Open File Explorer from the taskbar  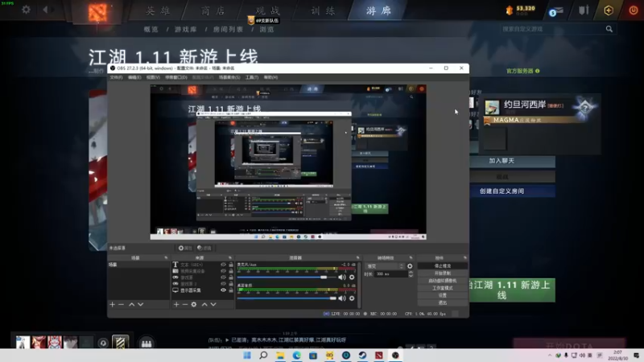[x=280, y=356]
